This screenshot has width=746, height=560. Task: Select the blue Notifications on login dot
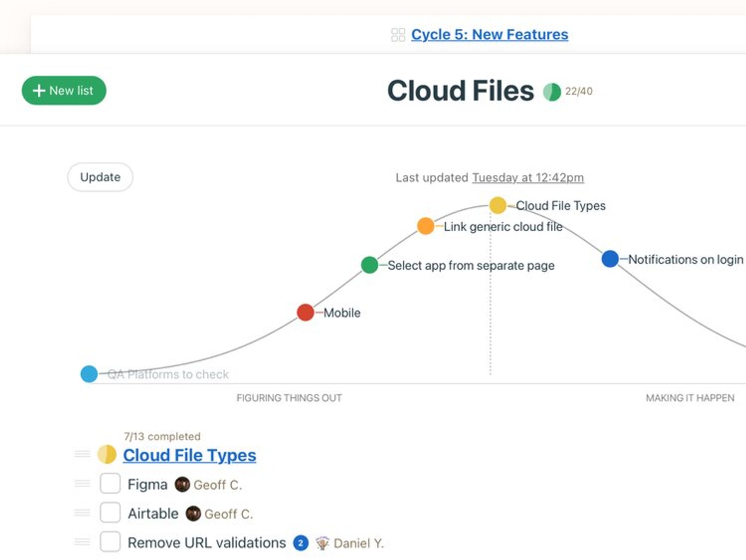pyautogui.click(x=610, y=259)
